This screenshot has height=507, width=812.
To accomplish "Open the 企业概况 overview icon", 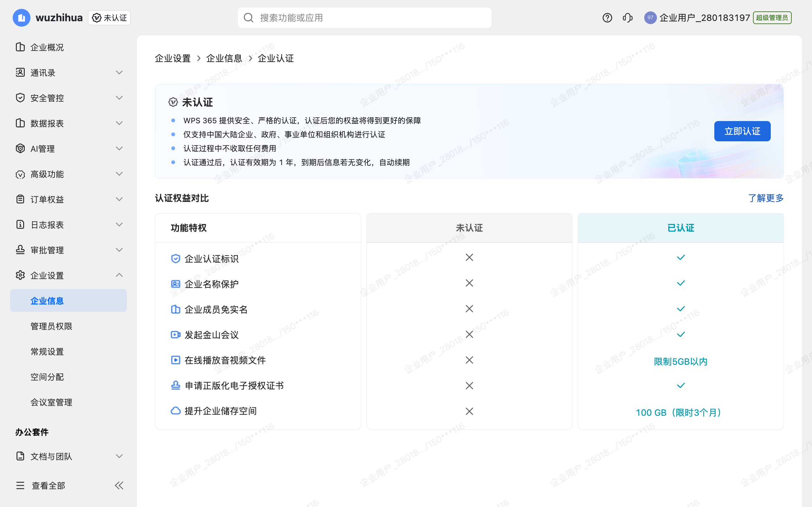I will tap(20, 47).
